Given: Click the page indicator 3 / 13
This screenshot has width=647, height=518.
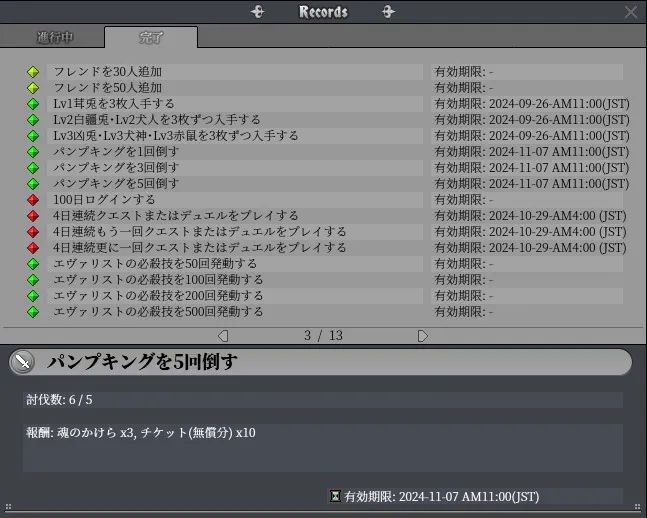Looking at the screenshot, I should click(323, 336).
